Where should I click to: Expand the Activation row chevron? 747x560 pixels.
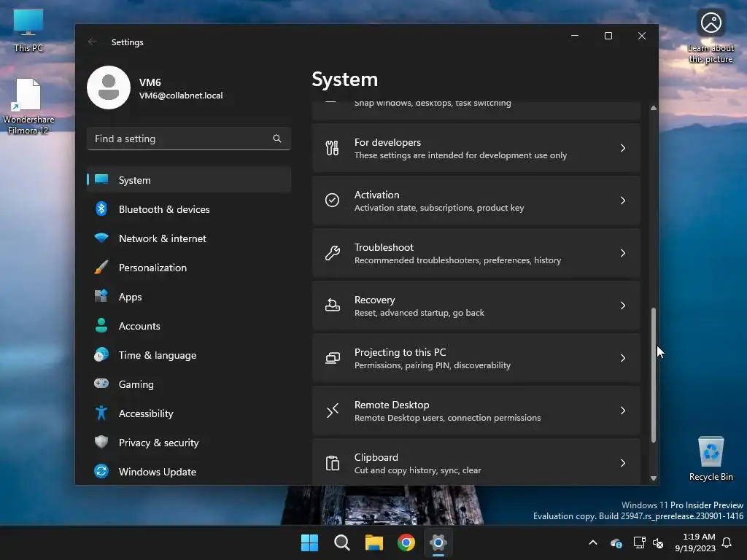point(623,201)
